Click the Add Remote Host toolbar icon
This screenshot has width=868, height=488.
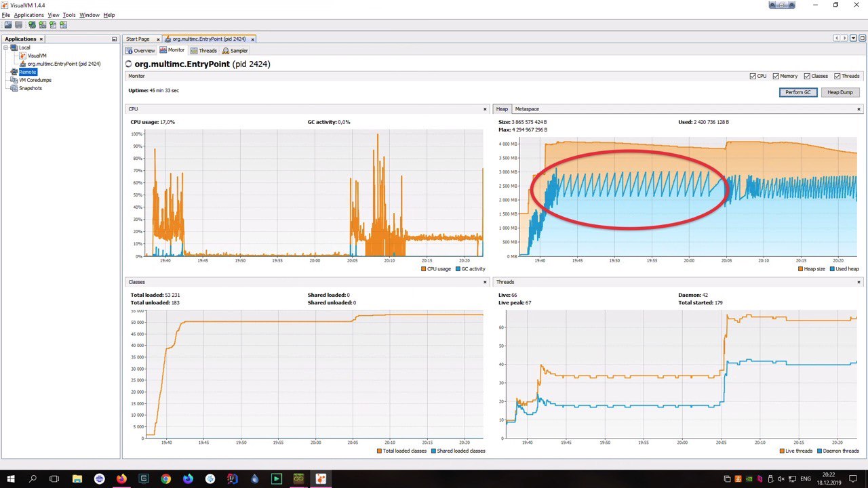(32, 24)
